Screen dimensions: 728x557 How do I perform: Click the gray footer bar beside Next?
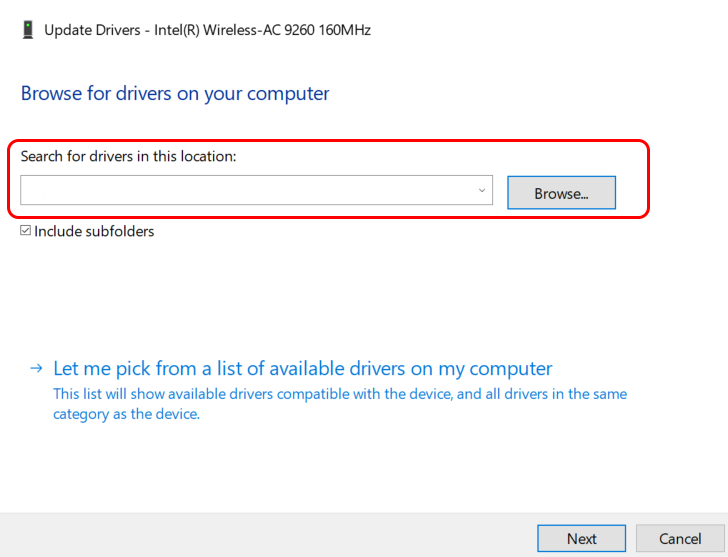tap(267, 535)
